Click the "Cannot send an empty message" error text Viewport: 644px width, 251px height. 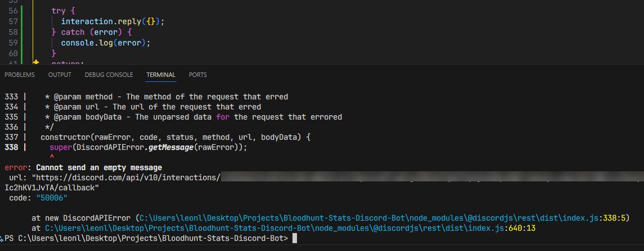coord(99,167)
